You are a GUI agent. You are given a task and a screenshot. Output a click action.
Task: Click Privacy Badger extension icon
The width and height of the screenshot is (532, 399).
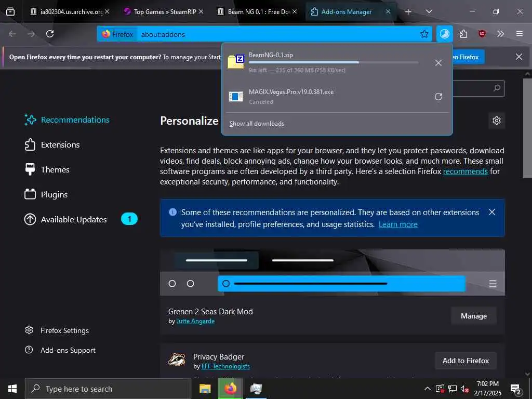point(177,360)
